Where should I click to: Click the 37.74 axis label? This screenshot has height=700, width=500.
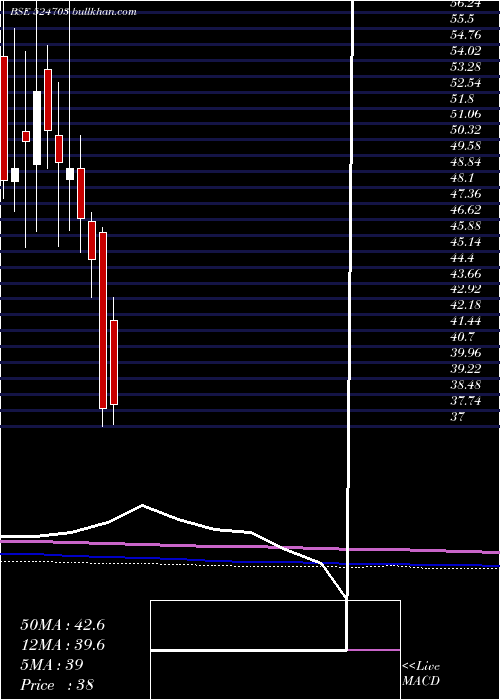(x=465, y=400)
